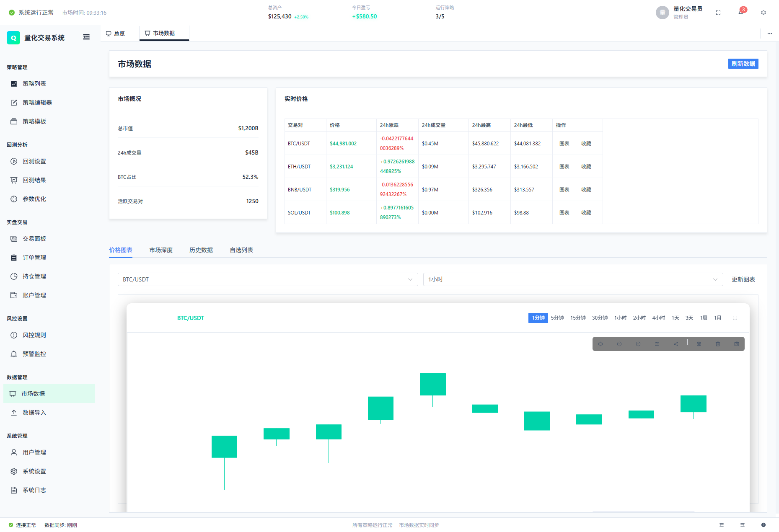Open the notifications bell with badge 3
779x532 pixels.
741,12
